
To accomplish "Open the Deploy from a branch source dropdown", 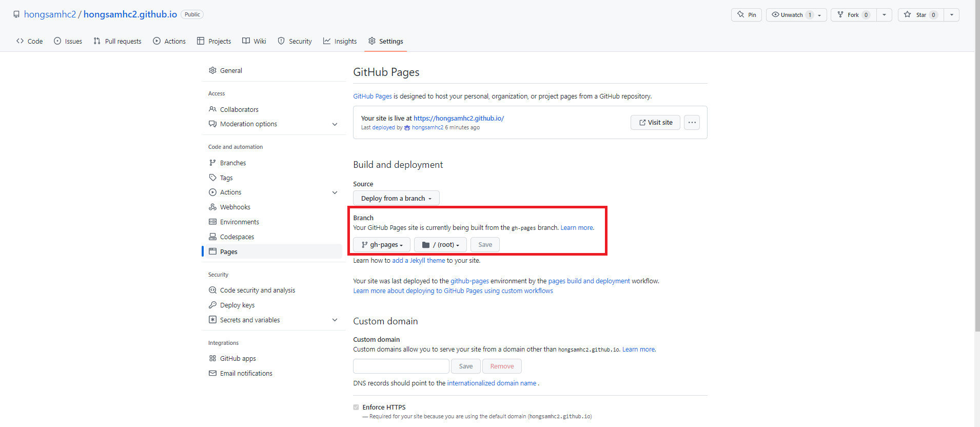I will point(396,198).
